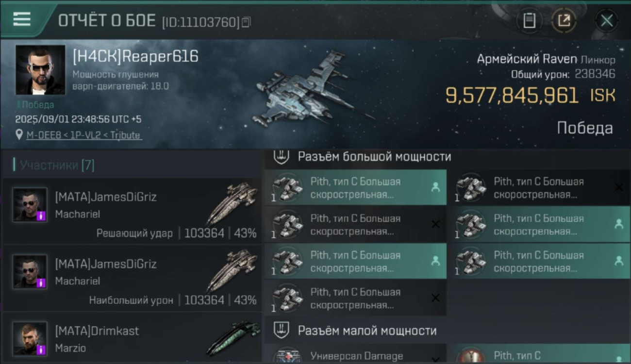Viewport: 631px width, 364px height.
Task: Select the last Pith launcher in bottom row
Action: pos(355,298)
